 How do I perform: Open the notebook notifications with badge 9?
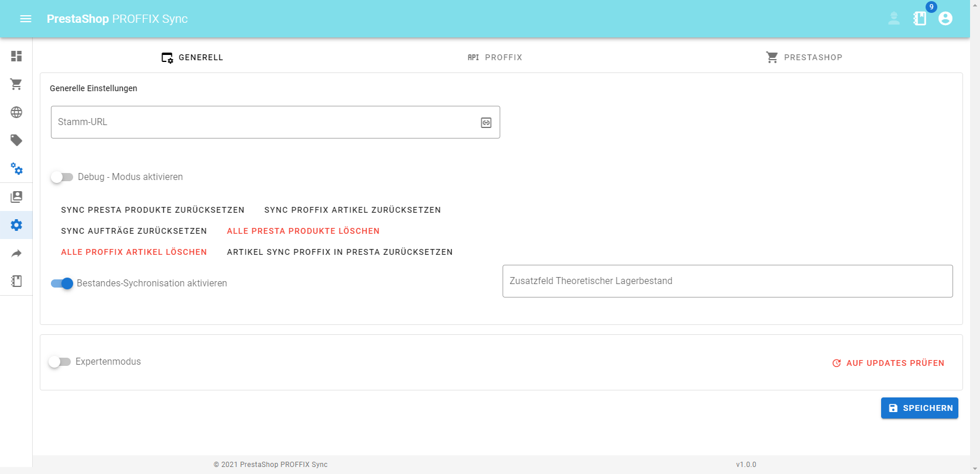[920, 19]
